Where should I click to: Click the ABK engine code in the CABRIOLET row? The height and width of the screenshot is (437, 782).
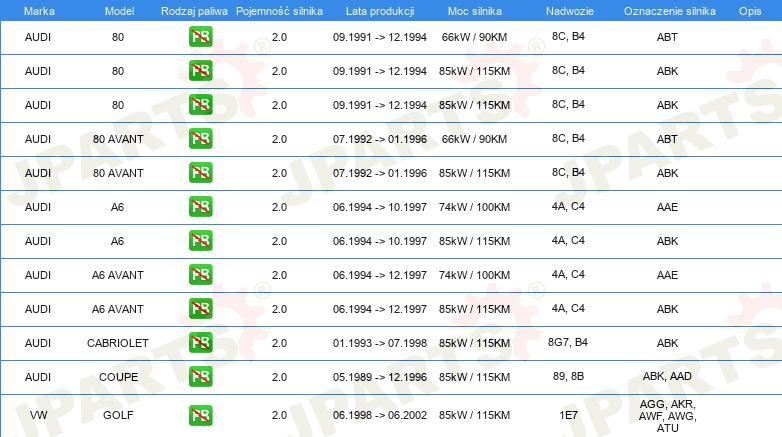[x=667, y=343]
